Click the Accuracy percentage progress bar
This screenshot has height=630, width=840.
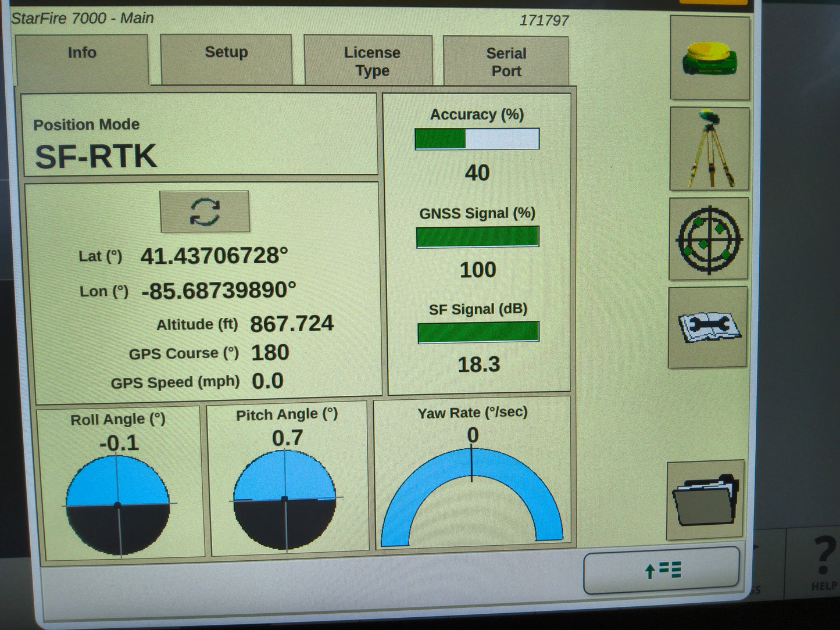click(x=477, y=138)
